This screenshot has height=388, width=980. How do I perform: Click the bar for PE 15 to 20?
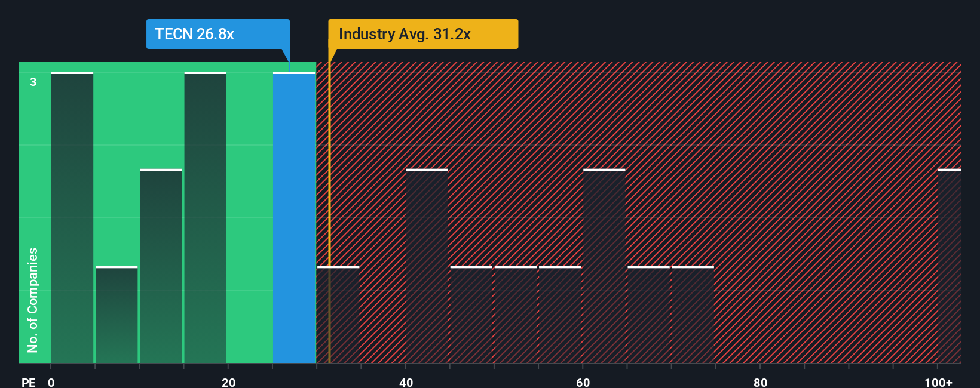[206, 218]
